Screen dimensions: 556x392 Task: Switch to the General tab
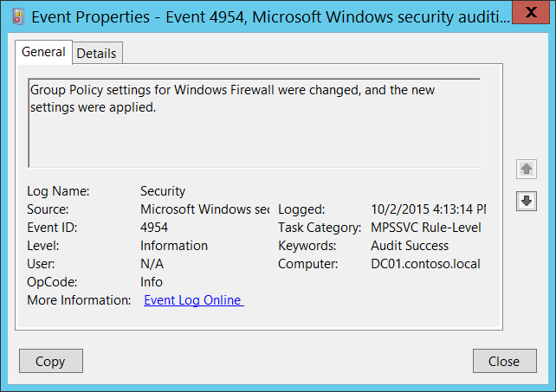click(x=43, y=52)
